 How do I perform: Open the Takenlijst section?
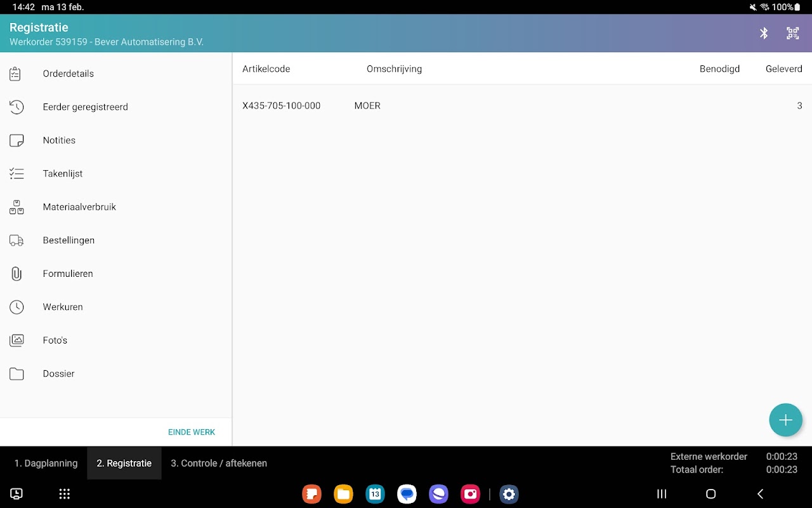point(62,173)
